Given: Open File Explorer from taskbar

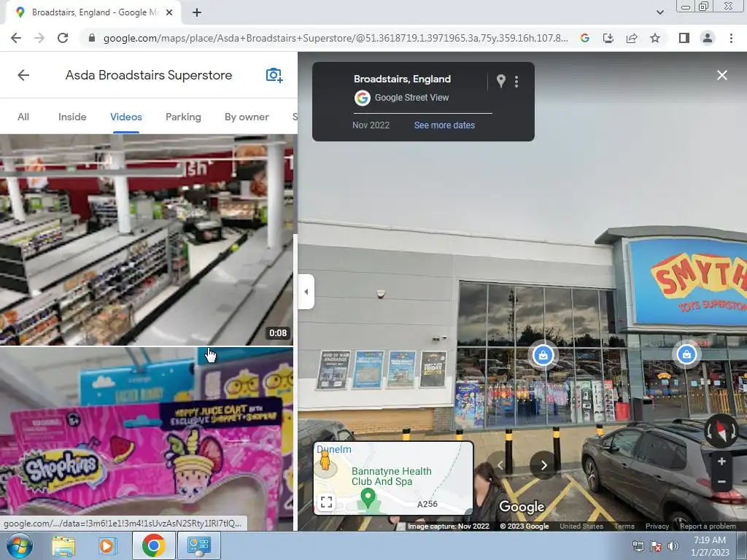Looking at the screenshot, I should pos(63,545).
